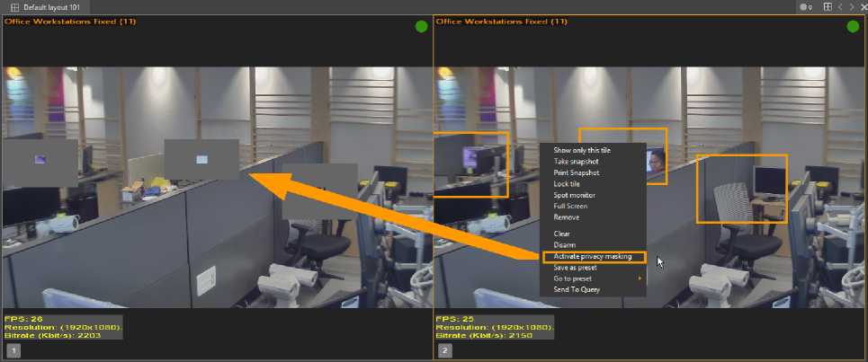Go to previous layout with left arrow
Image resolution: width=868 pixels, height=362 pixels.
click(840, 6)
